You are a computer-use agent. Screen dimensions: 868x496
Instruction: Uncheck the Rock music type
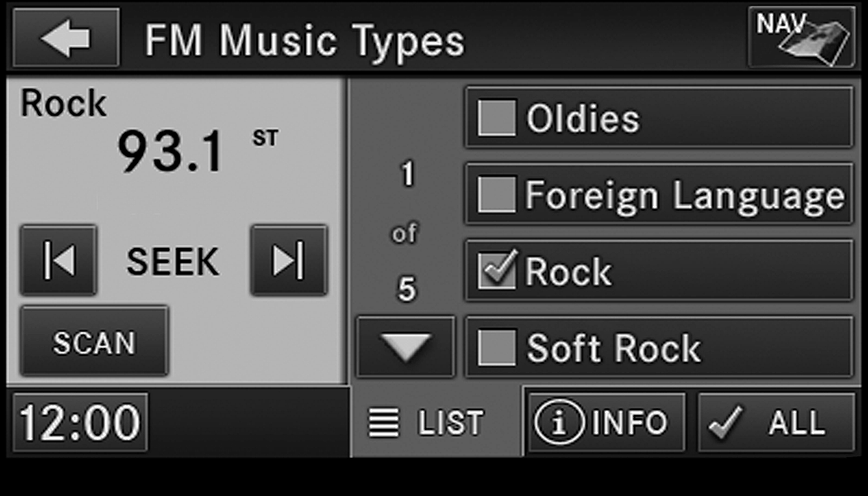pos(496,271)
